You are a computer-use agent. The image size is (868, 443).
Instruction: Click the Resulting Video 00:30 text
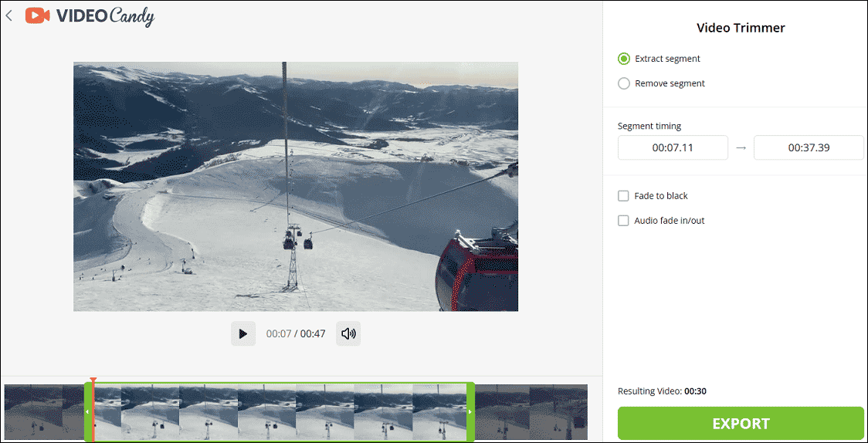point(662,391)
